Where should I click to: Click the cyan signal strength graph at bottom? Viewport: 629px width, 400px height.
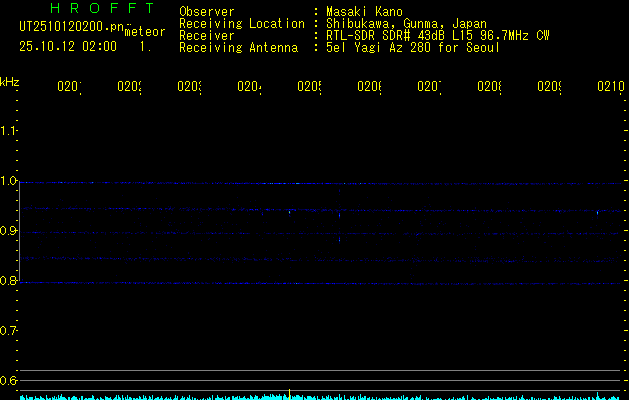tap(314, 396)
